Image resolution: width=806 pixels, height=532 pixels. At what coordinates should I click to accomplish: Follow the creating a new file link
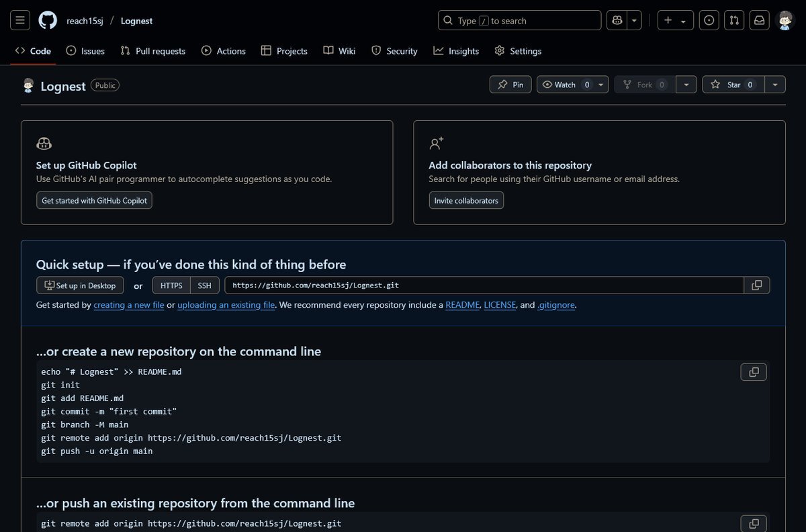(x=129, y=305)
